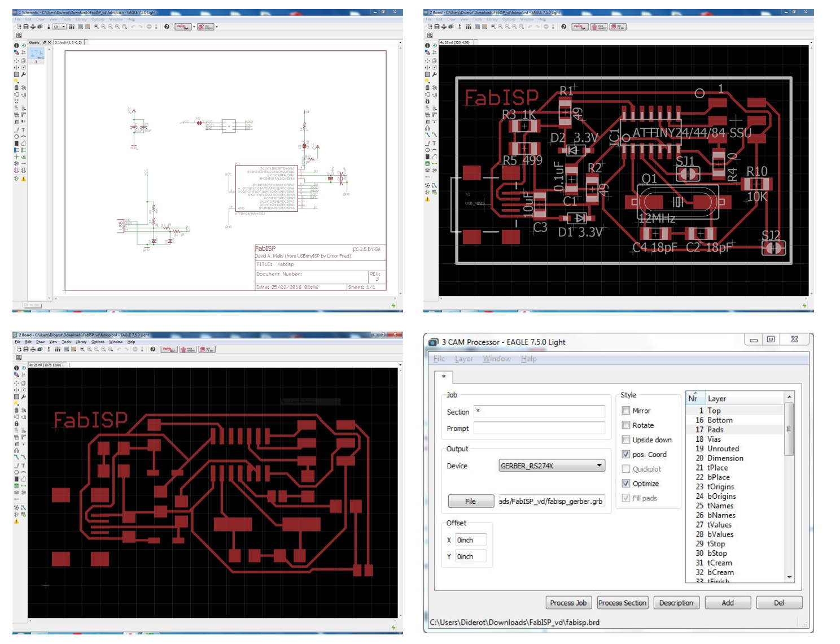Viewport: 840px width, 644px height.
Task: Click IDF to 3D button in labeled Board window
Action: 618,27
